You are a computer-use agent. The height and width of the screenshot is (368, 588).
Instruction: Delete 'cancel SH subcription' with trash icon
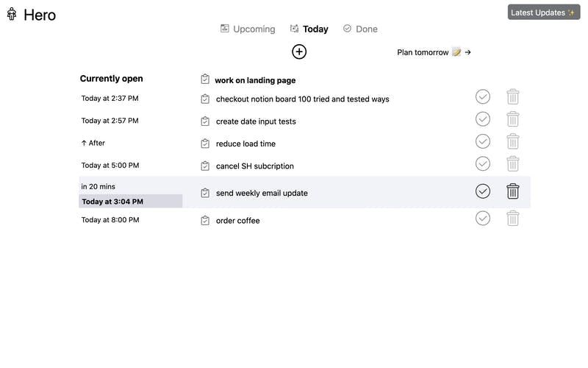(x=513, y=164)
